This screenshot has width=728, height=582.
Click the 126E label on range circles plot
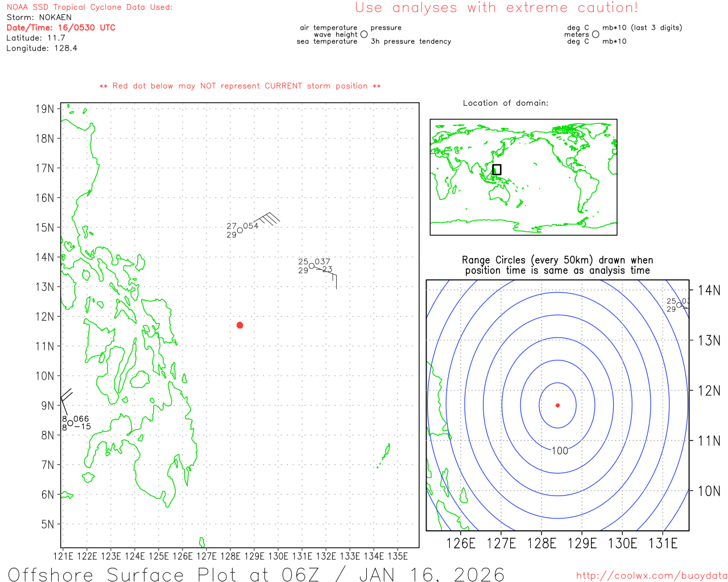[461, 543]
